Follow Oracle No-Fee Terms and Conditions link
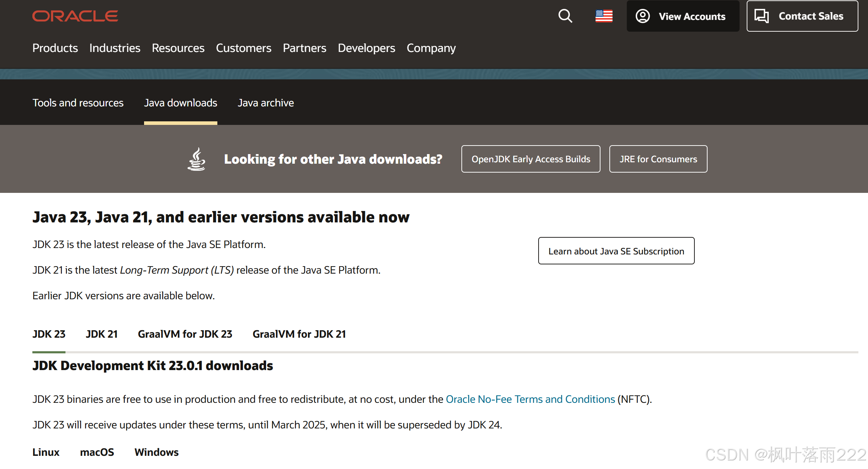This screenshot has height=469, width=868. pos(530,399)
